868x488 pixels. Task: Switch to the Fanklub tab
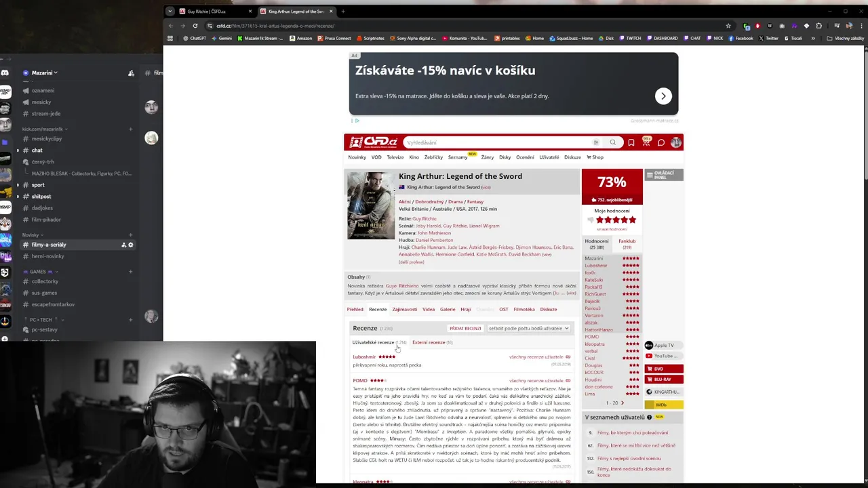(627, 243)
